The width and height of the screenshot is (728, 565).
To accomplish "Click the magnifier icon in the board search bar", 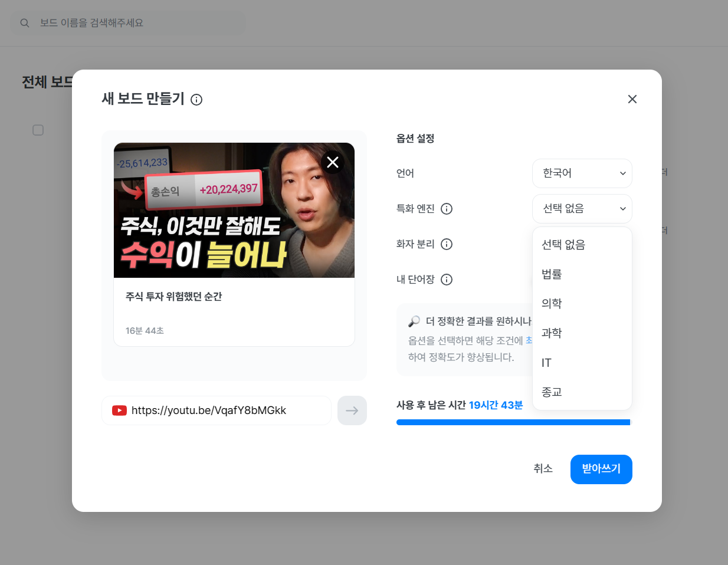I will pos(25,23).
